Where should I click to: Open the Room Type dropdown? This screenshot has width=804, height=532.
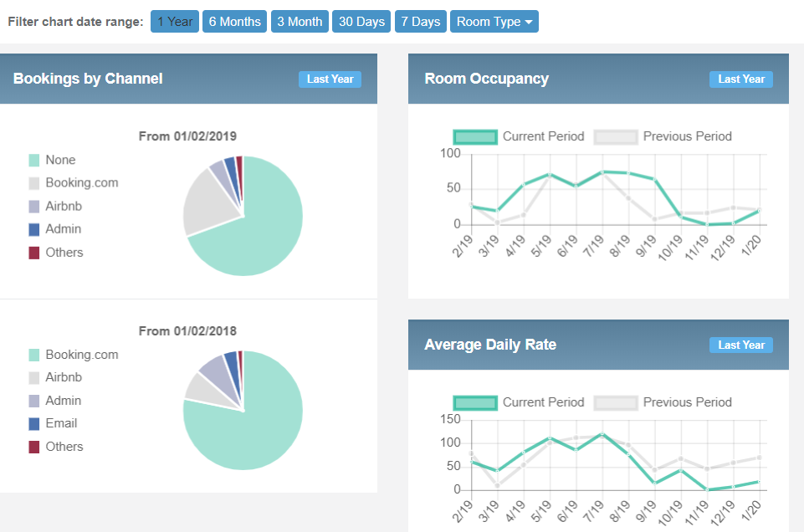pos(494,22)
